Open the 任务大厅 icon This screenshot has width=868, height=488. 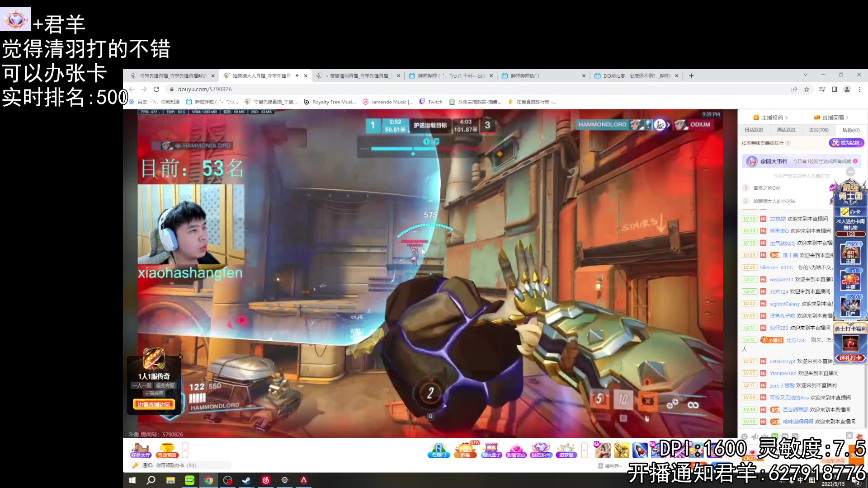(140, 450)
